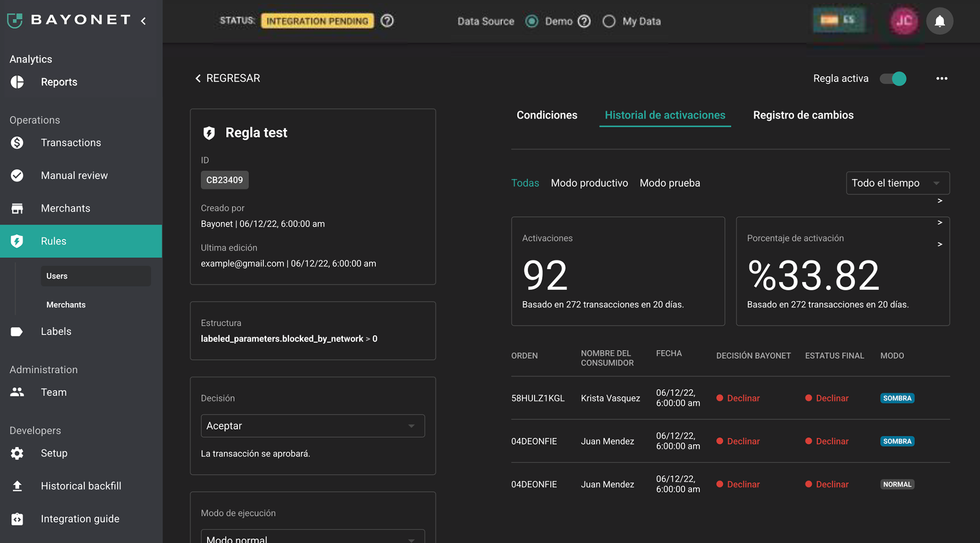The height and width of the screenshot is (543, 980).
Task: Switch to Registro de cambios tab
Action: (803, 115)
